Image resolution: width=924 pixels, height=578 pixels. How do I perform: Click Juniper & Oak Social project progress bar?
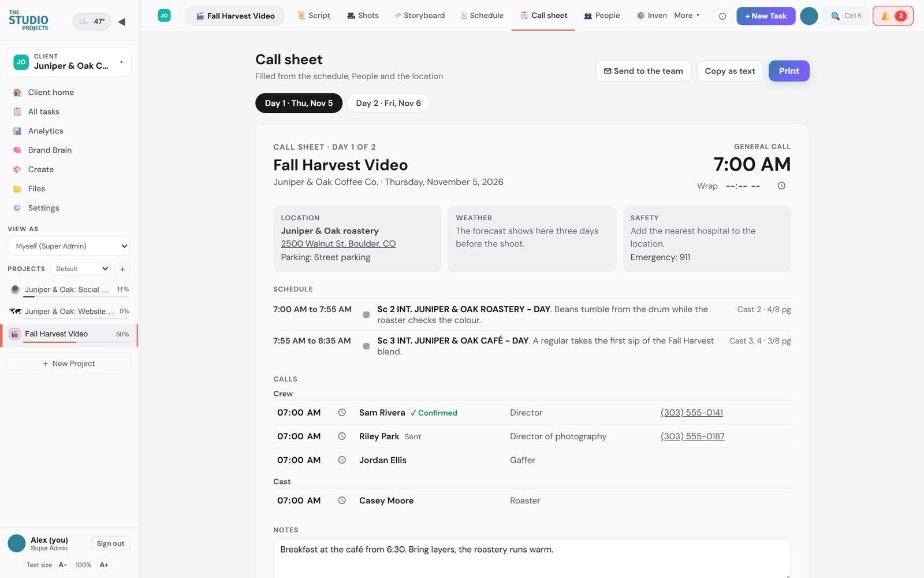pos(77,297)
